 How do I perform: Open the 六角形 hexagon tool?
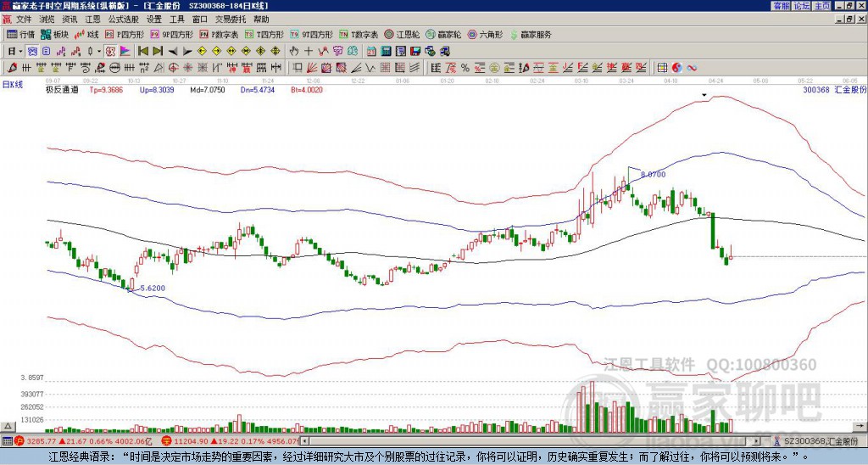(x=485, y=34)
